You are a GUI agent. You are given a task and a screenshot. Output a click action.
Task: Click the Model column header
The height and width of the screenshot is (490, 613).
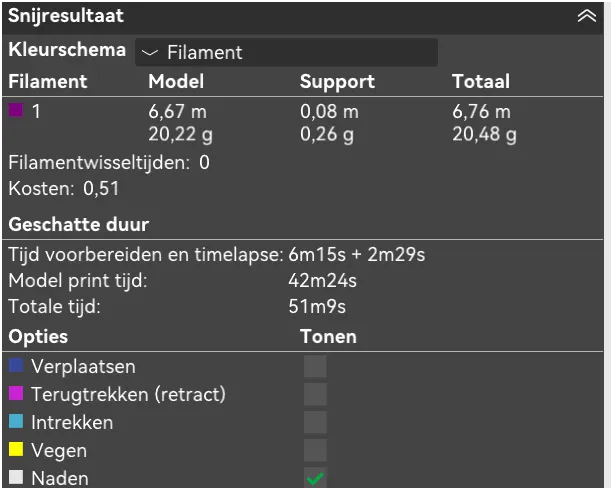pyautogui.click(x=176, y=81)
